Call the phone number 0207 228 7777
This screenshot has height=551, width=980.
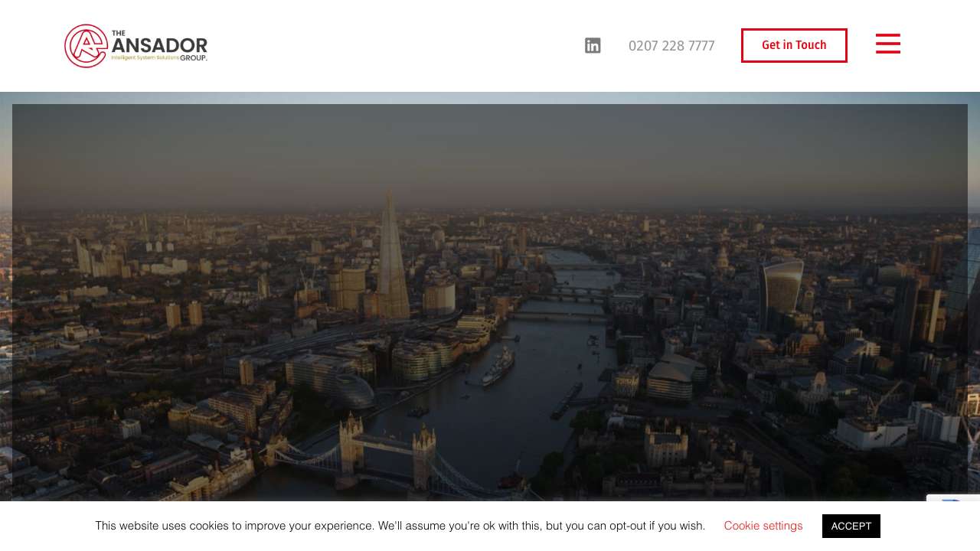pyautogui.click(x=671, y=46)
